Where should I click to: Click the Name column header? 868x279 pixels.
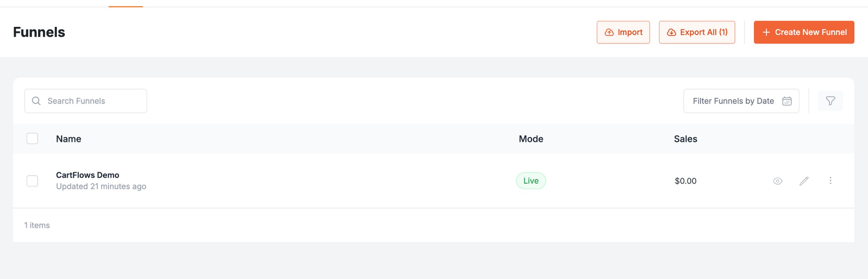tap(69, 139)
